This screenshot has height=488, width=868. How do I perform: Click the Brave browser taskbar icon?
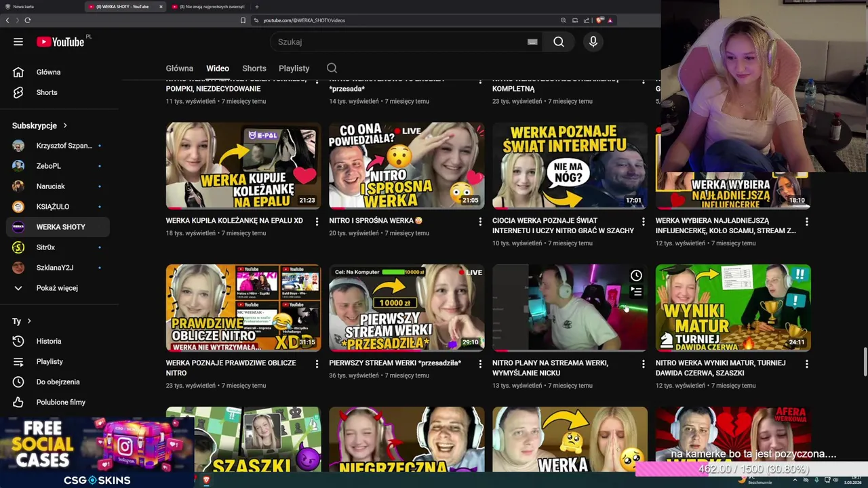point(206,481)
